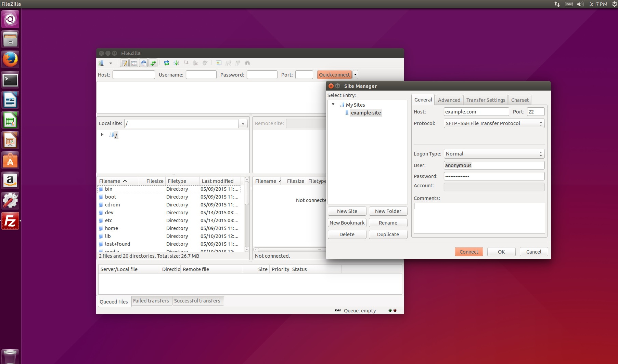Launch LibreOffice Writer from the dock
The width and height of the screenshot is (618, 364).
(x=10, y=100)
